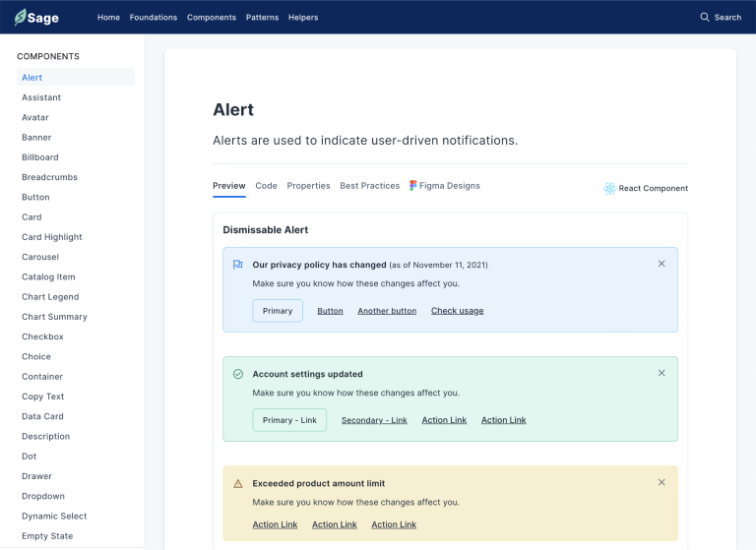Click the Primary - Link button
This screenshot has width=756, height=550.
click(x=289, y=420)
